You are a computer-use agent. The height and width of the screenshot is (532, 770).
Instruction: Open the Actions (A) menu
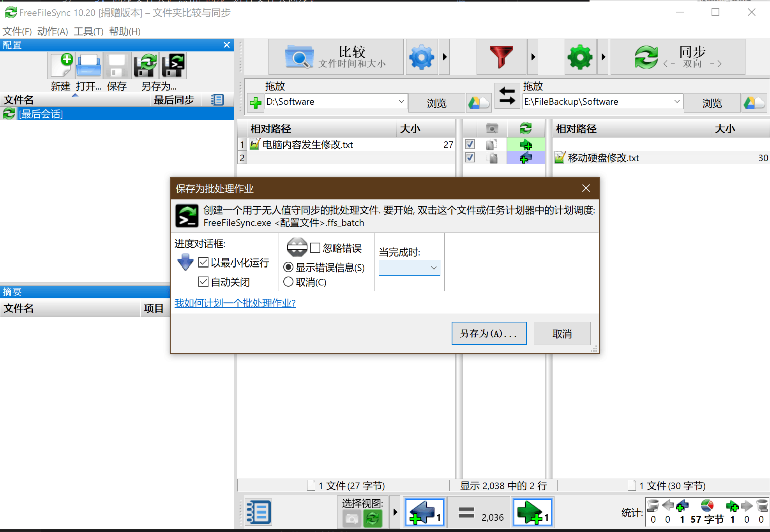pos(53,31)
